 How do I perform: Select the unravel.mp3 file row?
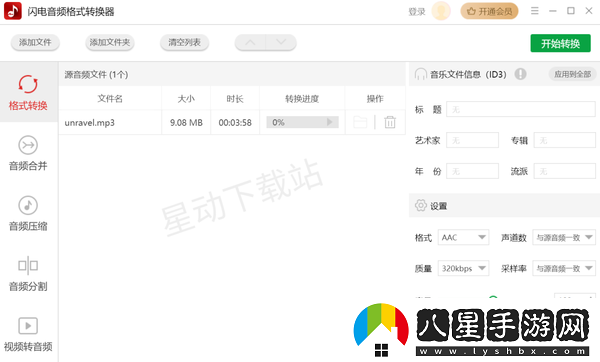click(232, 122)
